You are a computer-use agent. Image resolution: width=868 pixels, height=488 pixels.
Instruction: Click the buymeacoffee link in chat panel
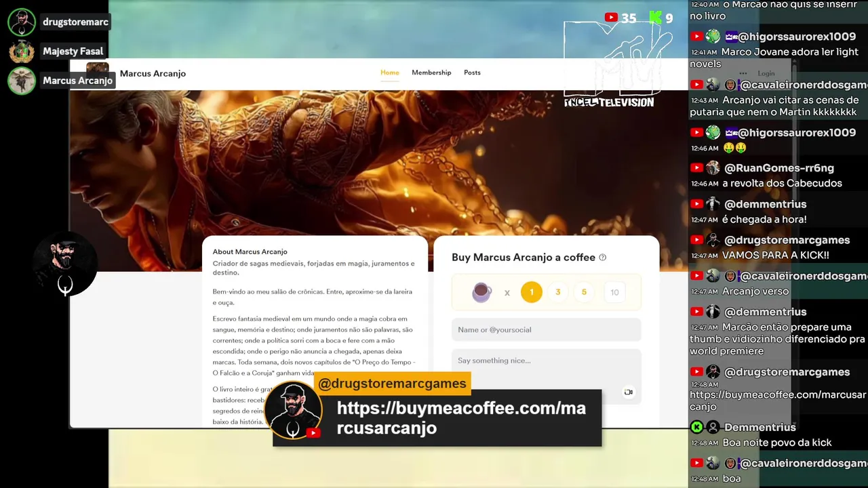[778, 401]
